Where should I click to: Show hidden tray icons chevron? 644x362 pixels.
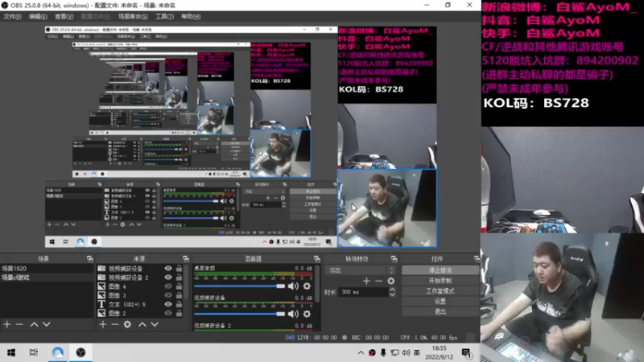pyautogui.click(x=361, y=352)
